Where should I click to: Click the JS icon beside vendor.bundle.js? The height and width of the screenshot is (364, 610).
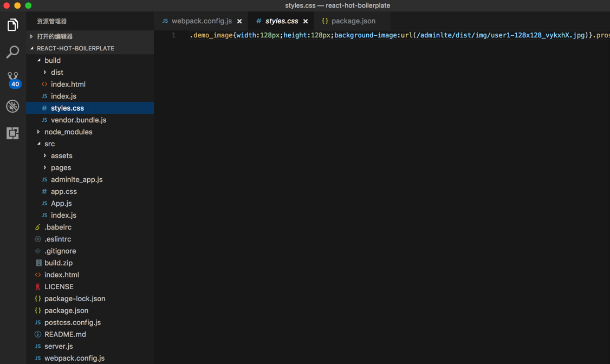[44, 120]
